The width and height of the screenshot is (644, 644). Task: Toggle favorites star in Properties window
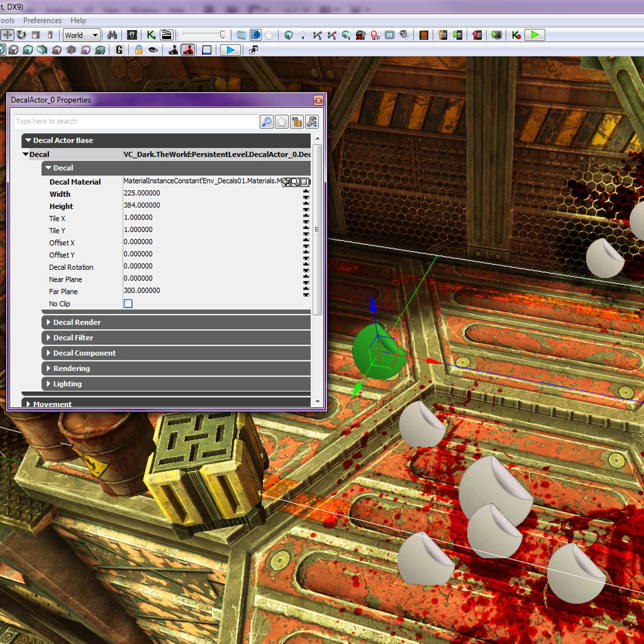282,121
